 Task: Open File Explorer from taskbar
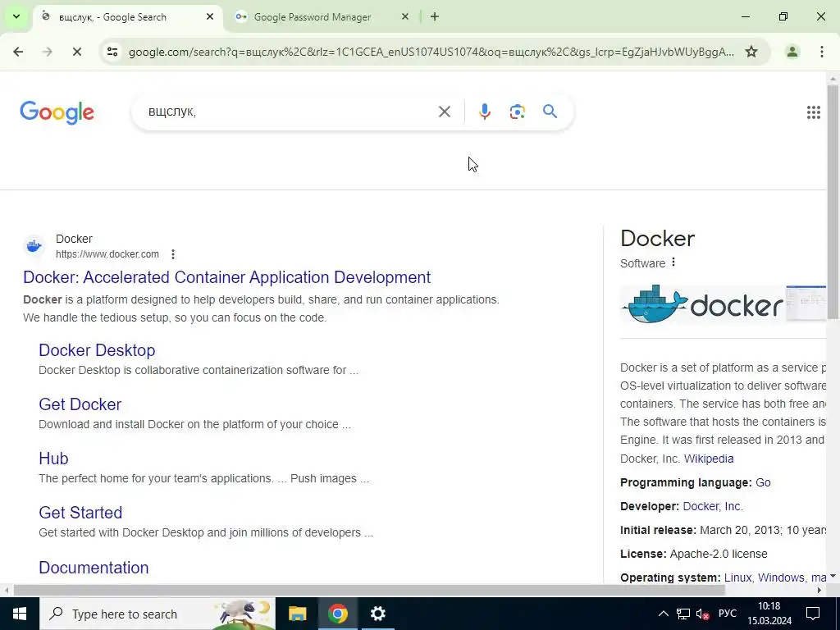point(297,614)
